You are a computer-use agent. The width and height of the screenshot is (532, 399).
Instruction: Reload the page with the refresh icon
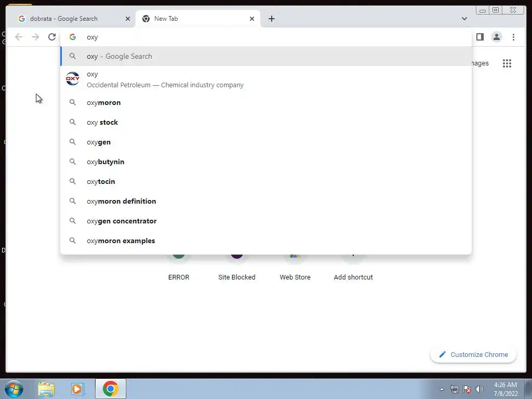pos(52,37)
